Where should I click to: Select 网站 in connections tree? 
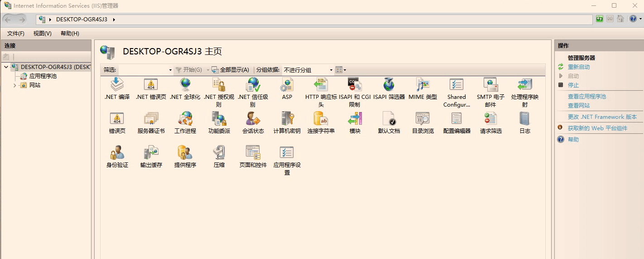coord(35,85)
